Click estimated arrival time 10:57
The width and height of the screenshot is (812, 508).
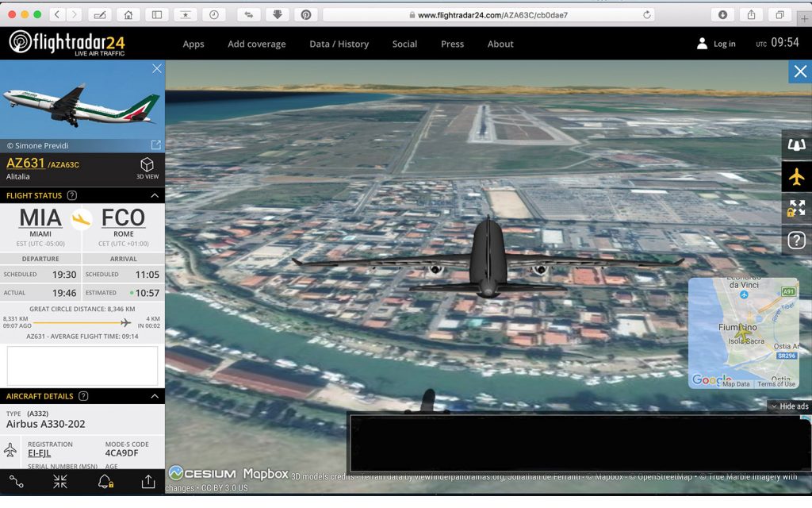click(147, 293)
